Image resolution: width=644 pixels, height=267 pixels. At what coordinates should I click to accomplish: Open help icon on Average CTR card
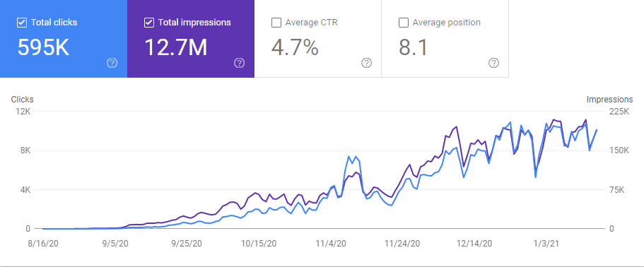coord(367,63)
